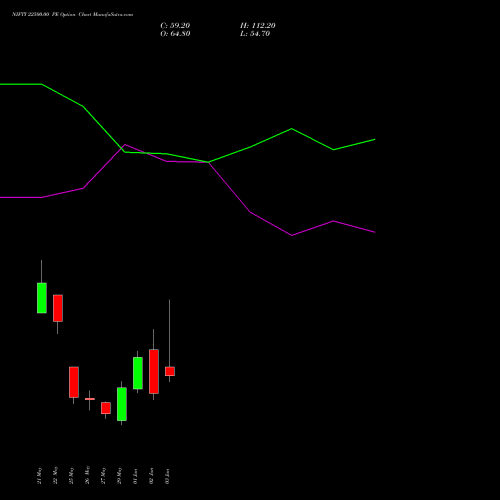Click the green candlestick for 01 Jun
The height and width of the screenshot is (500, 500).
point(138,373)
